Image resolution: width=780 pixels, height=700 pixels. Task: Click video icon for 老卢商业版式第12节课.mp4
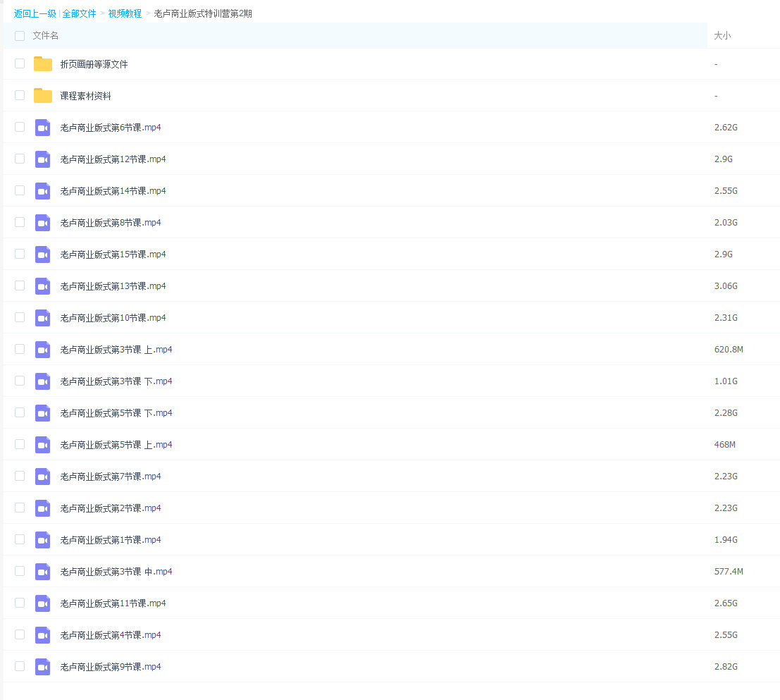[43, 159]
